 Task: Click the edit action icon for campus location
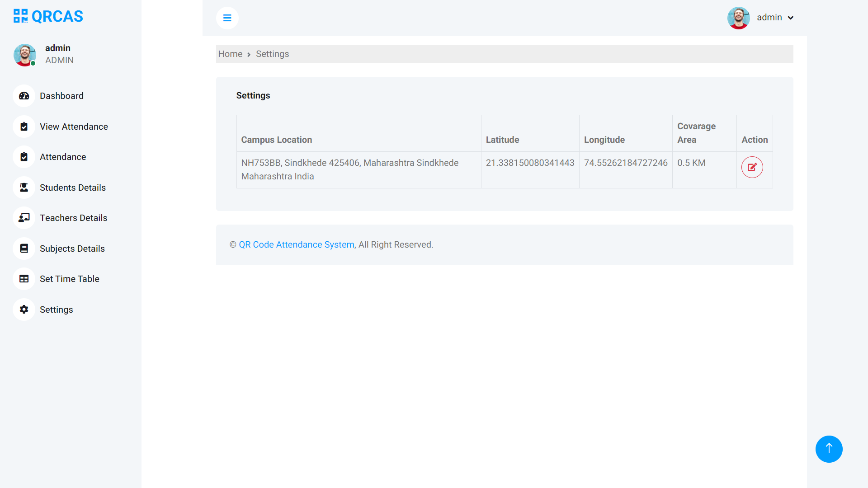752,167
